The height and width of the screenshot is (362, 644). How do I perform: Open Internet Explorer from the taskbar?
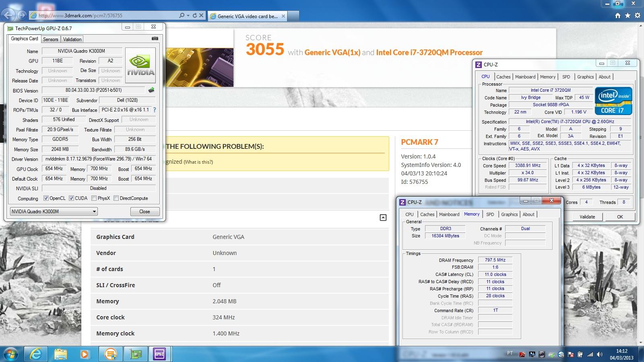[36, 354]
